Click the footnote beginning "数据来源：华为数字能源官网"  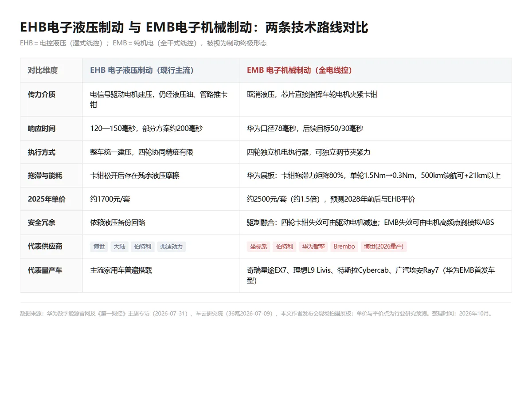click(x=256, y=313)
